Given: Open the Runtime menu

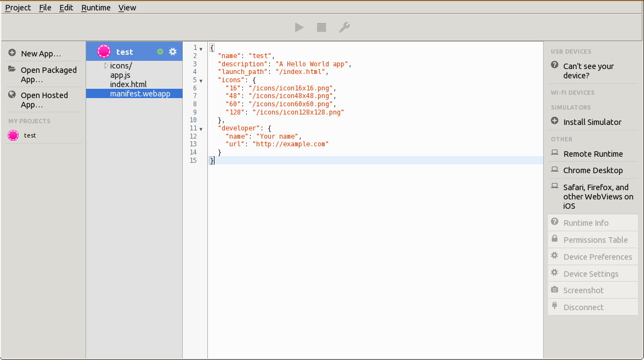Looking at the screenshot, I should pyautogui.click(x=95, y=8).
